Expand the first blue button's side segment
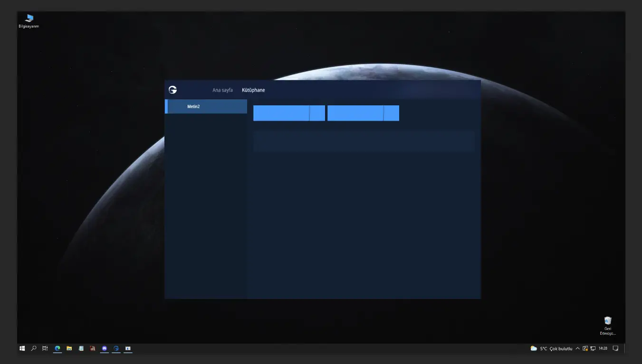The height and width of the screenshot is (364, 642). coord(317,113)
